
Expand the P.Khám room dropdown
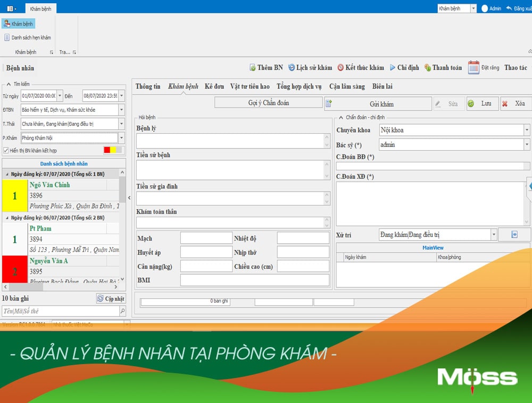coord(122,138)
